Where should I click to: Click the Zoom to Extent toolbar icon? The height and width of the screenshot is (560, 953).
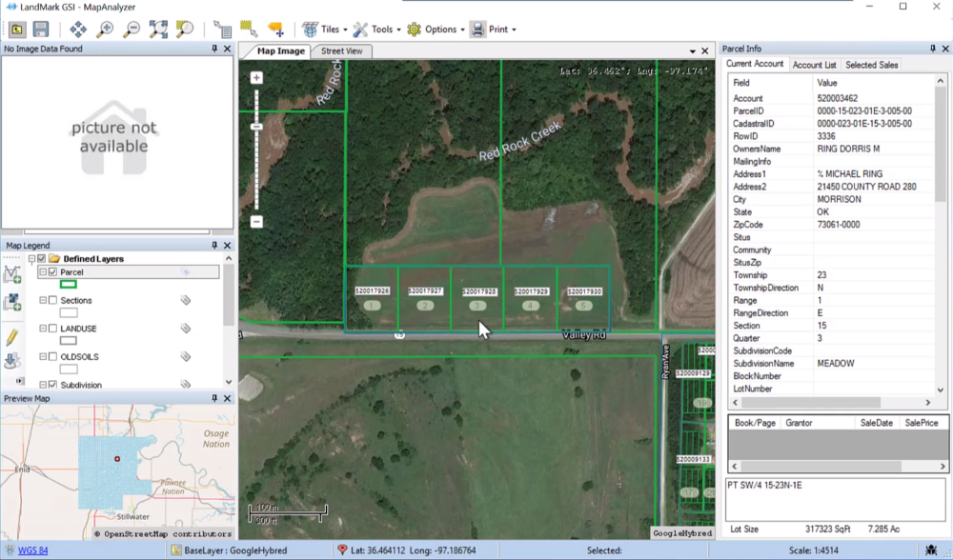point(156,30)
